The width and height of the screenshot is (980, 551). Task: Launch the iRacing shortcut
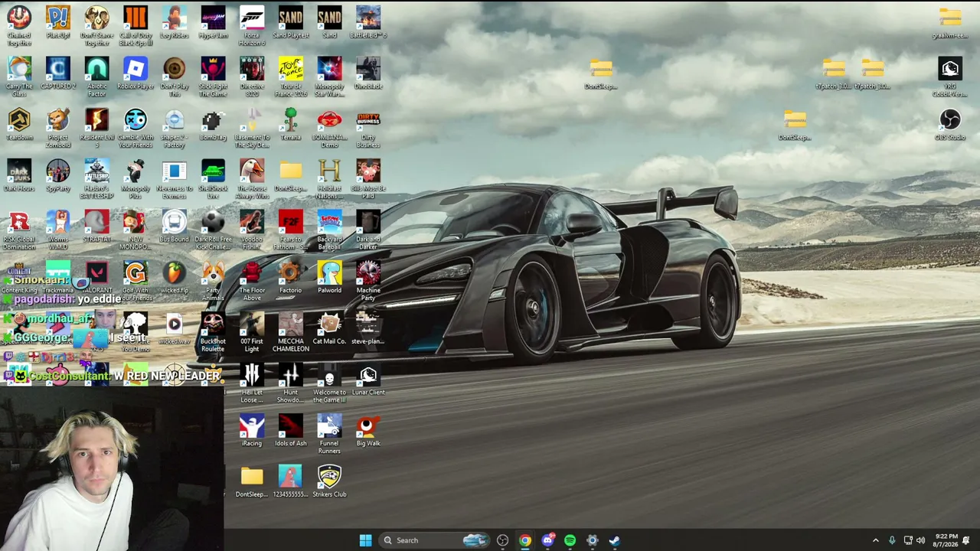pyautogui.click(x=252, y=432)
